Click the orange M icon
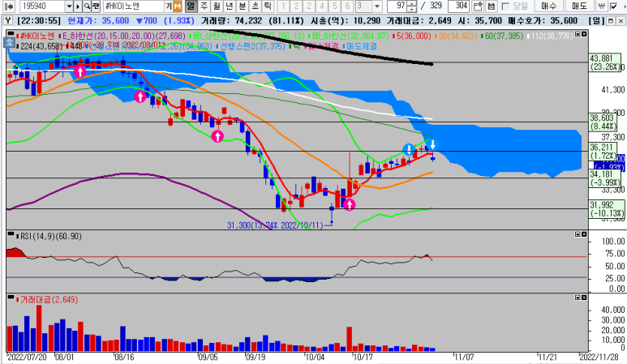 pos(177,6)
